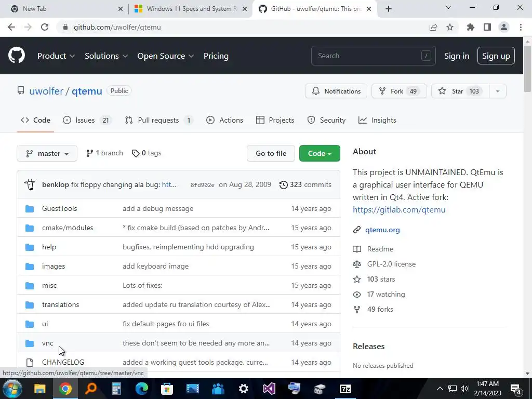Open the translations folder
Image resolution: width=532 pixels, height=399 pixels.
click(x=60, y=304)
